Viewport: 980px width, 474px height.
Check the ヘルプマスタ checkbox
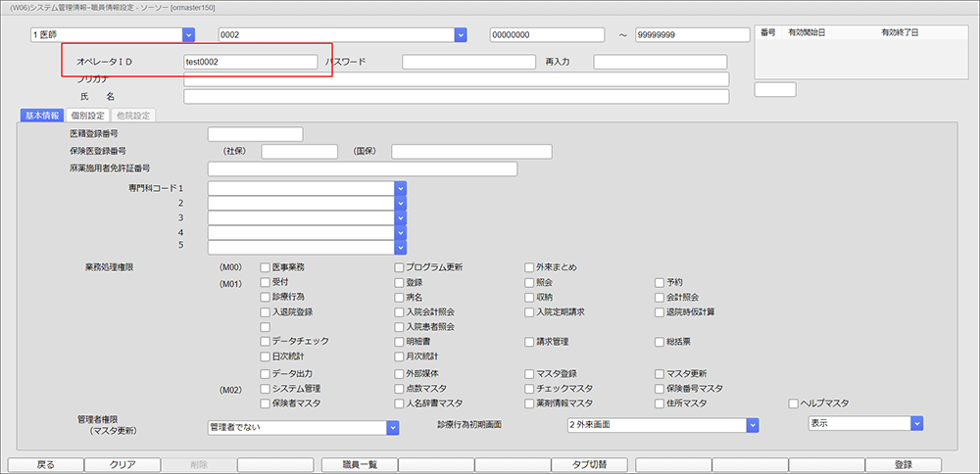tap(794, 403)
